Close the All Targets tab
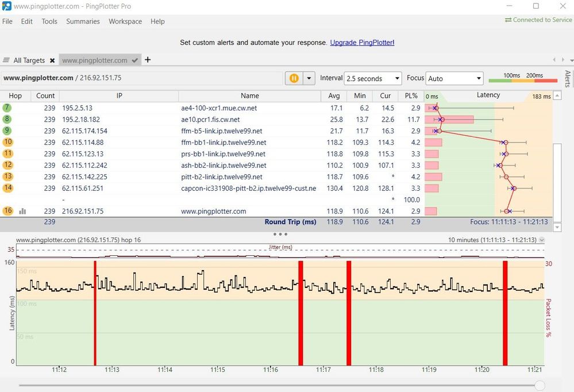This screenshot has width=574, height=392. [x=52, y=60]
